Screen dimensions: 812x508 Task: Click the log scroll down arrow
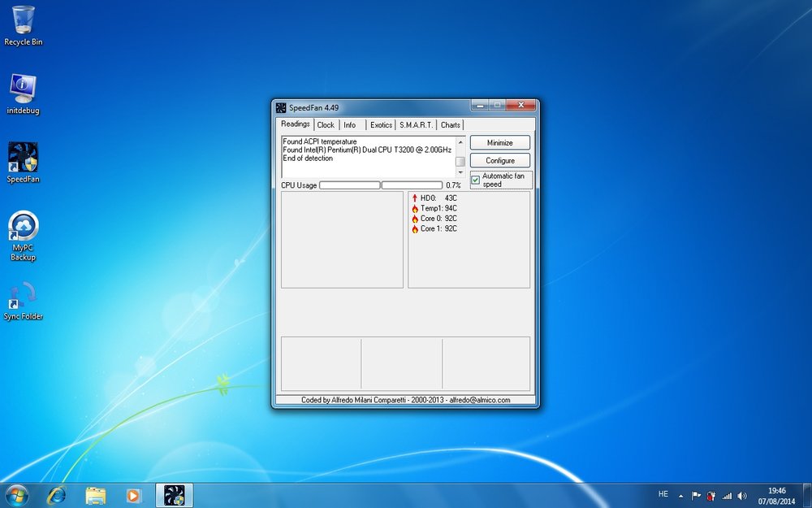coord(460,172)
